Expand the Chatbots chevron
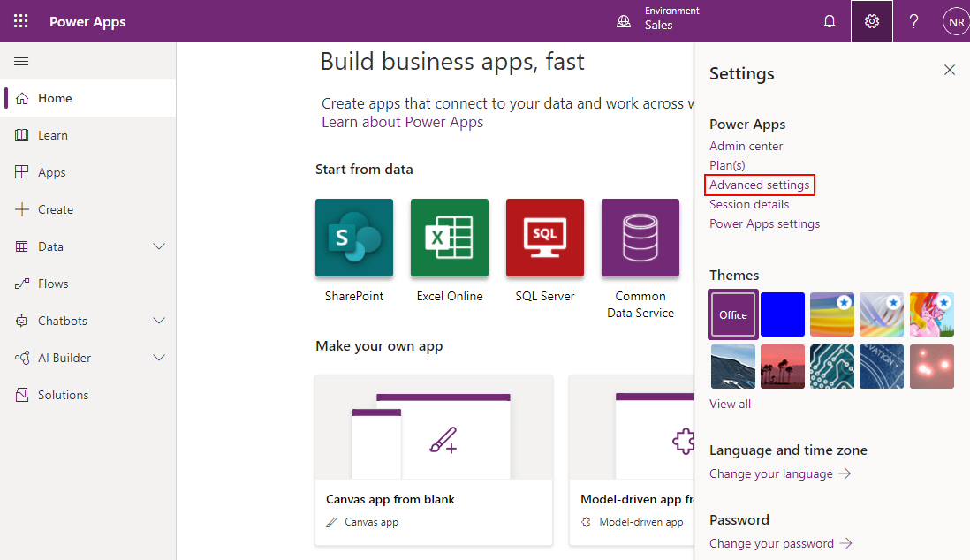 [159, 321]
